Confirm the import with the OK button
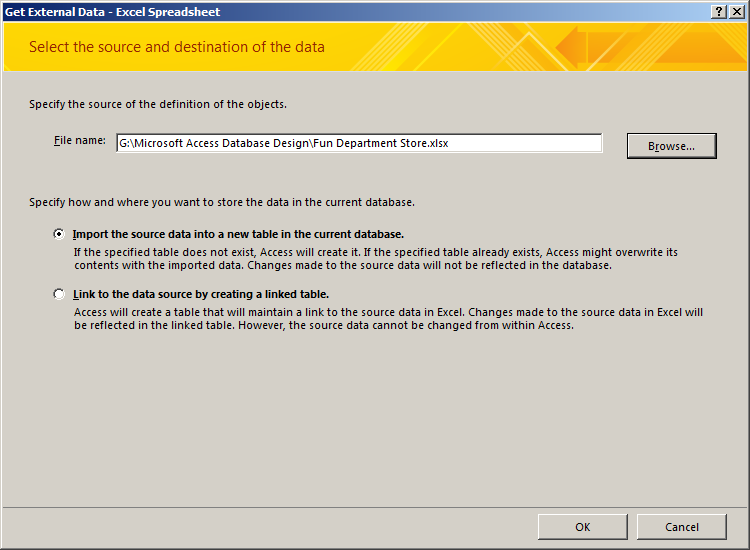This screenshot has height=550, width=750. tap(583, 527)
